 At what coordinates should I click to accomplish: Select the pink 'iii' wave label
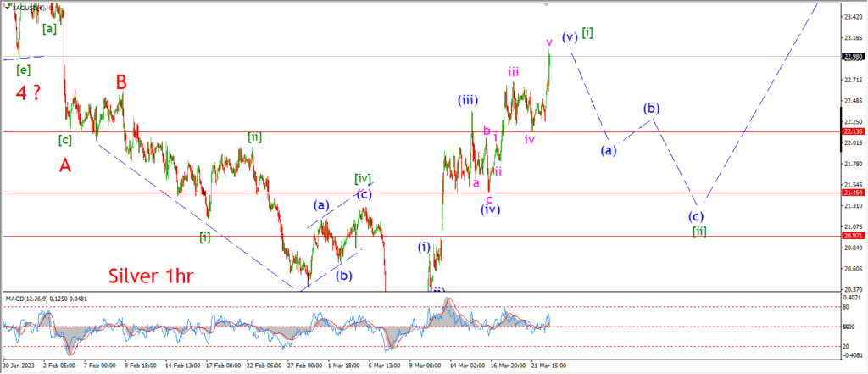pyautogui.click(x=514, y=72)
